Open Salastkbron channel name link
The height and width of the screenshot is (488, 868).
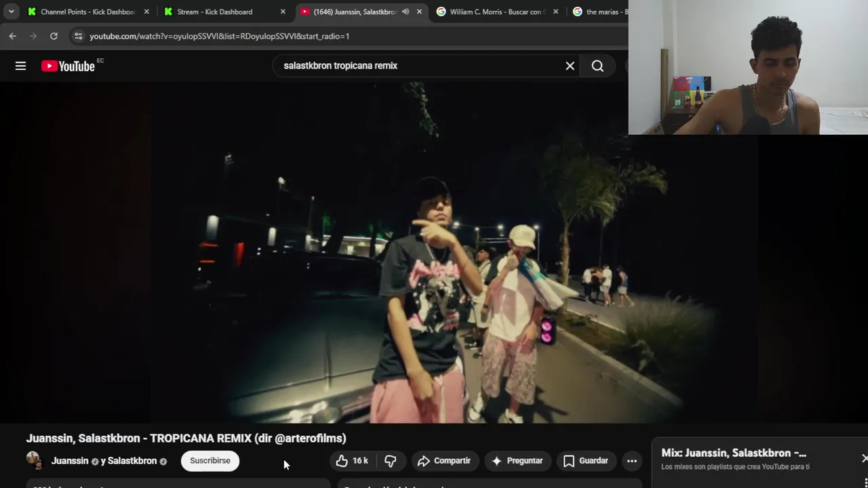pyautogui.click(x=132, y=461)
